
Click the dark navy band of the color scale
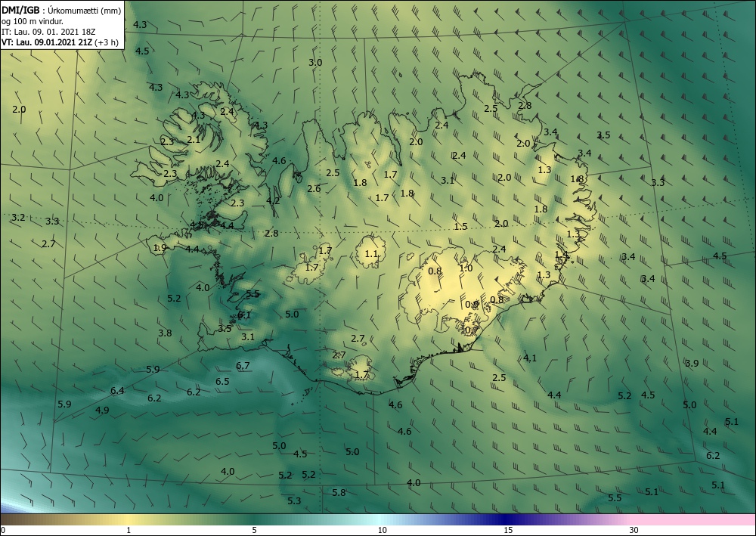tap(507, 519)
